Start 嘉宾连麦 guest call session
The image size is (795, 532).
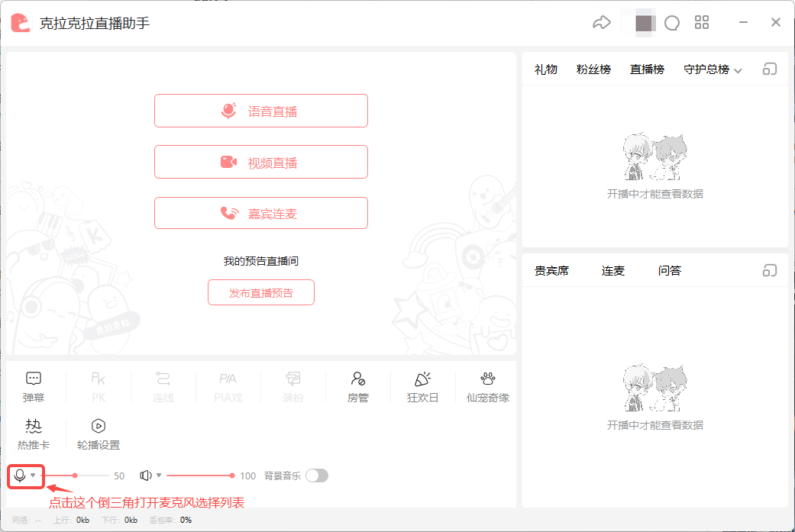(x=261, y=213)
